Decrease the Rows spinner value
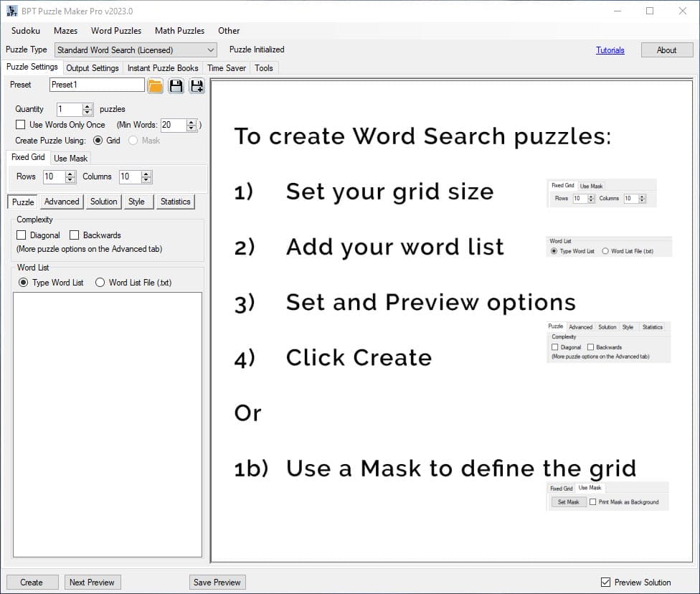700x594 pixels. tap(70, 179)
